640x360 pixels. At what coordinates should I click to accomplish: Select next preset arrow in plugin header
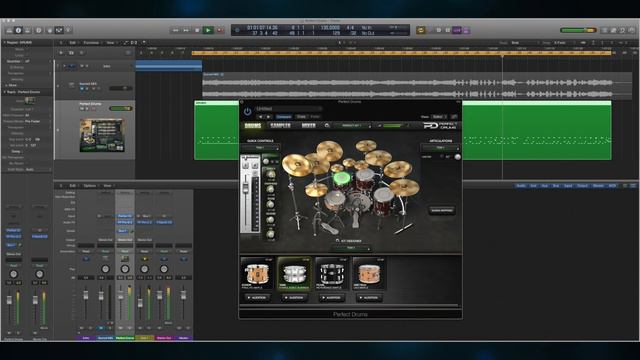tap(269, 117)
